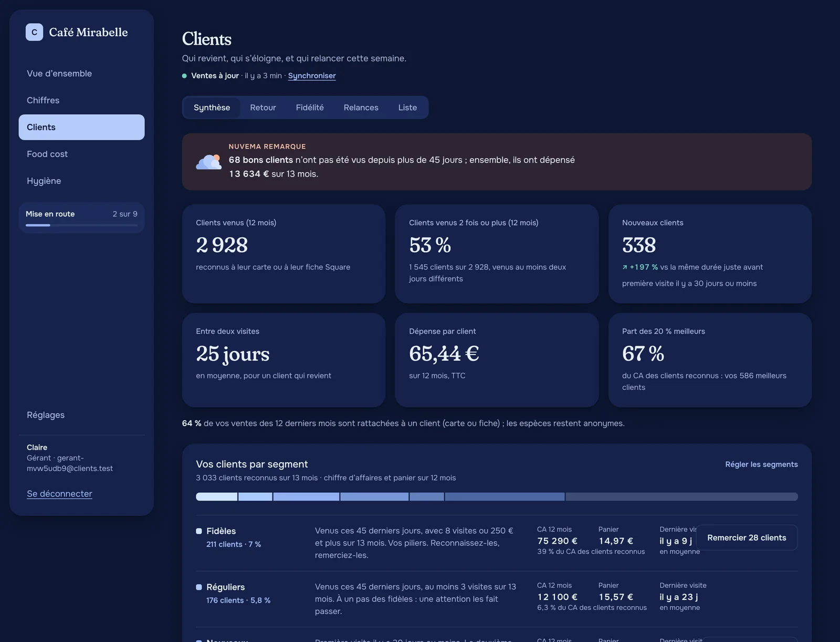Click the square marker beside Réguliers
Screen dimensions: 840x642
pyautogui.click(x=199, y=587)
